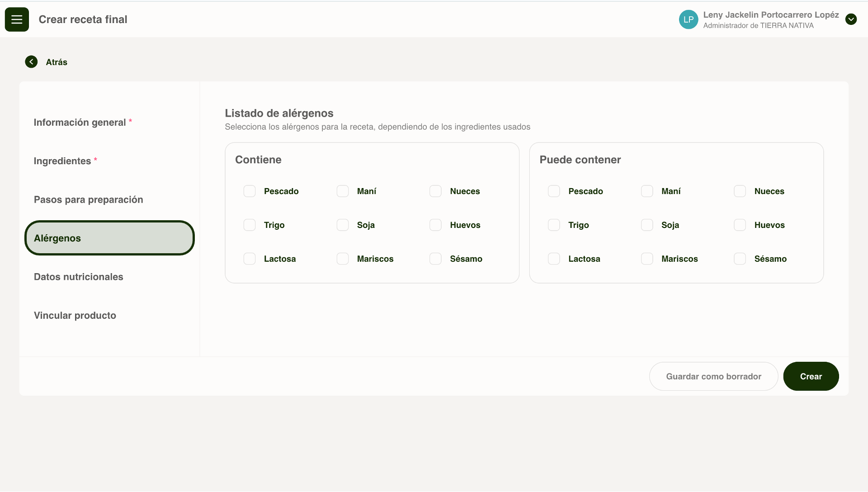Go to Información general section
This screenshot has width=868, height=492.
pos(80,123)
